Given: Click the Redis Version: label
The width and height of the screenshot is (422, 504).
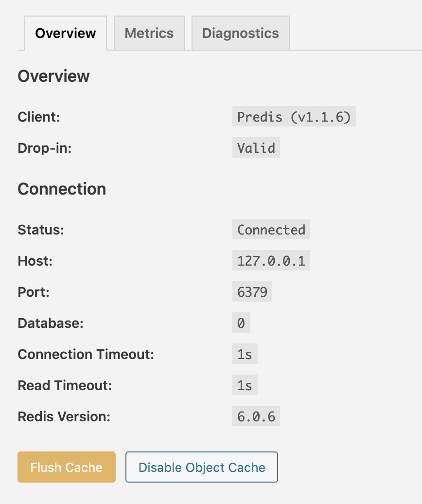Looking at the screenshot, I should (64, 416).
